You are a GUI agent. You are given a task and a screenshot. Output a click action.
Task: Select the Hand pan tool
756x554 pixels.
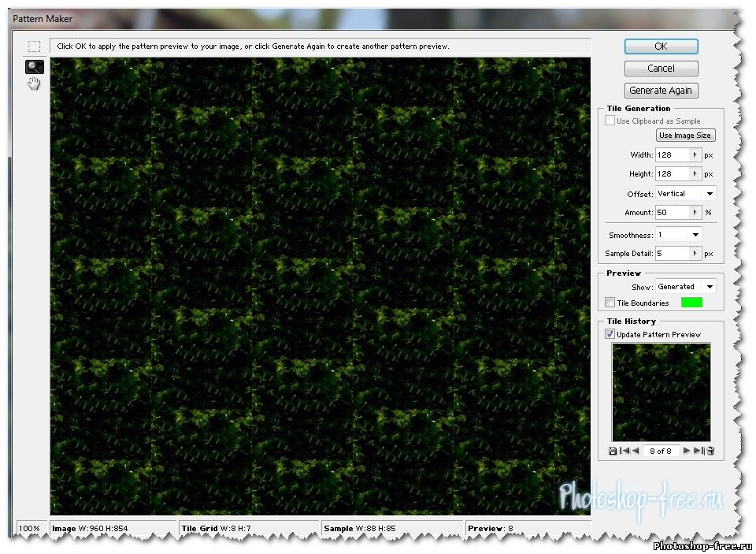[34, 84]
